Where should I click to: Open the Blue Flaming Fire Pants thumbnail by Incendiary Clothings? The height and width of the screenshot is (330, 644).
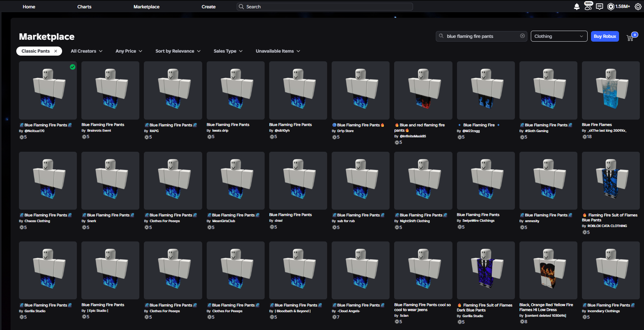pos(611,271)
